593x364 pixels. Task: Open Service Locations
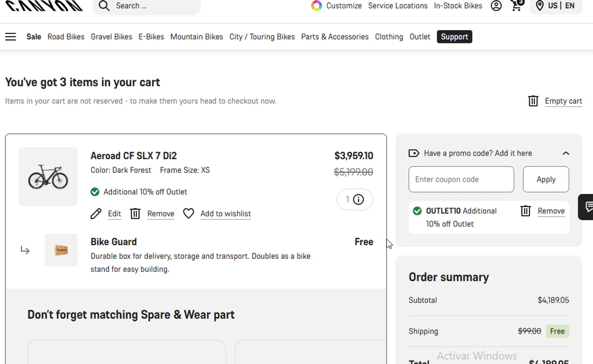coord(398,6)
